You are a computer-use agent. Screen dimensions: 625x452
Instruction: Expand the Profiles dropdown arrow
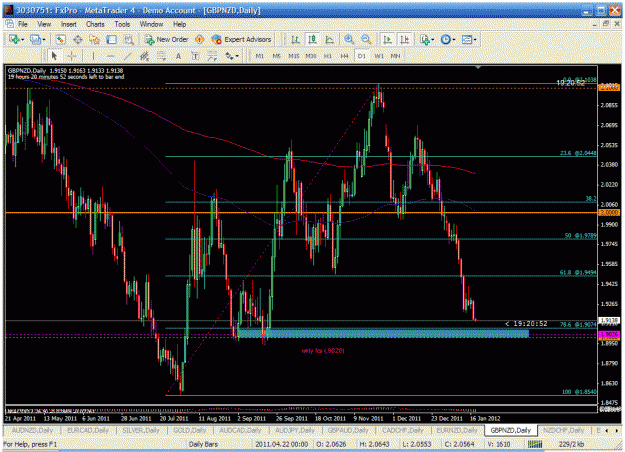(44, 39)
